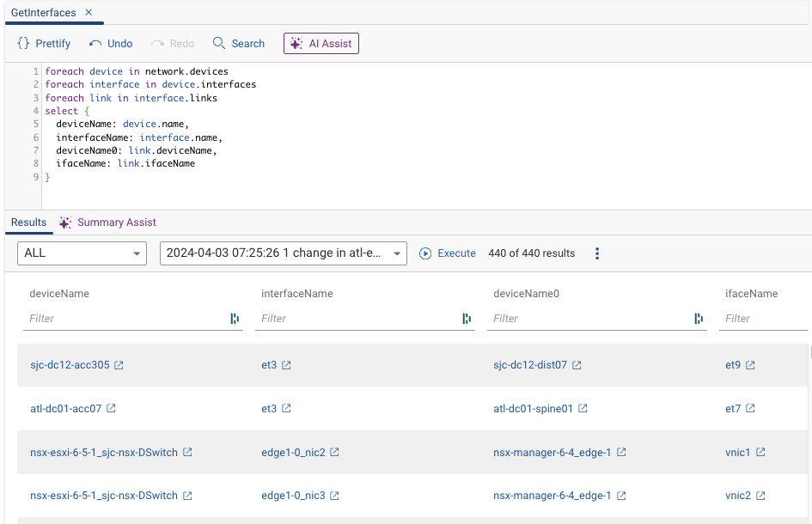The height and width of the screenshot is (524, 812).
Task: Click external link icon next to vnic1
Action: [760, 452]
